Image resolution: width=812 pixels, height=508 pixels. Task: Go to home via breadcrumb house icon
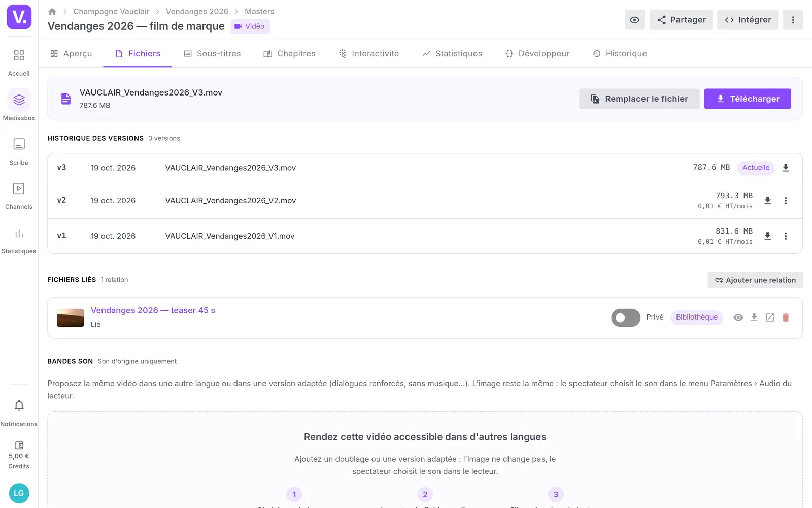point(52,11)
